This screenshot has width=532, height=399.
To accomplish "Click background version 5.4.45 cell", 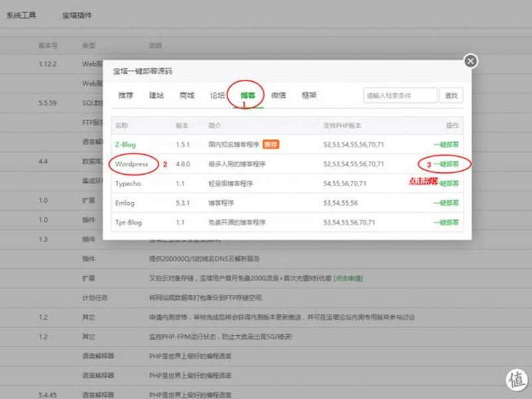I will coord(47,395).
